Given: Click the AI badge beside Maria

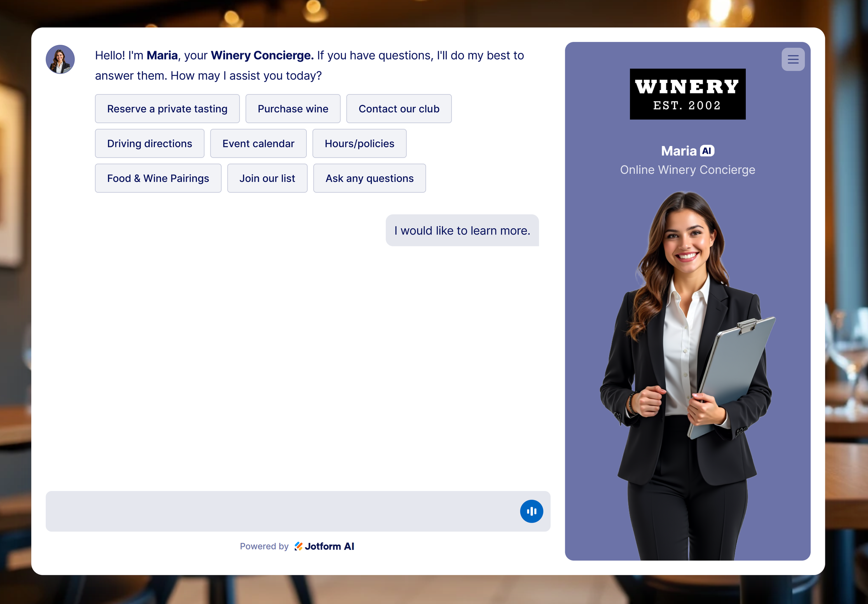Looking at the screenshot, I should point(707,151).
